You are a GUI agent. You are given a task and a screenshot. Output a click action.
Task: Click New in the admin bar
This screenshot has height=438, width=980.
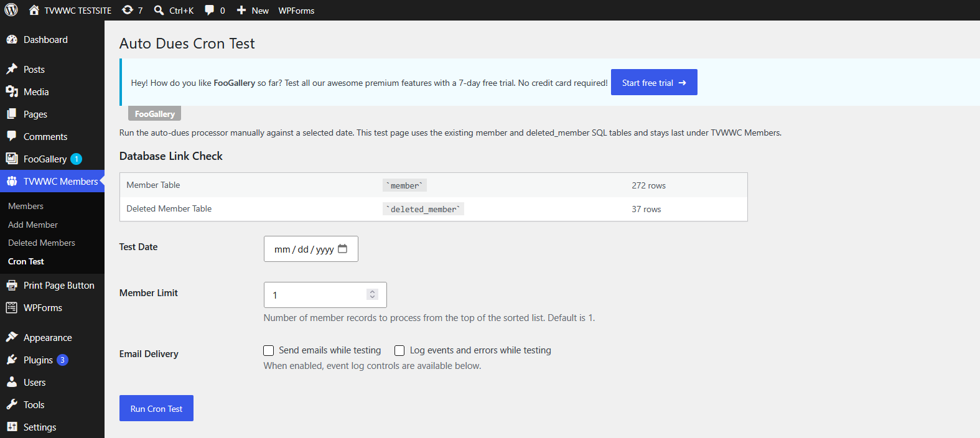pyautogui.click(x=260, y=11)
